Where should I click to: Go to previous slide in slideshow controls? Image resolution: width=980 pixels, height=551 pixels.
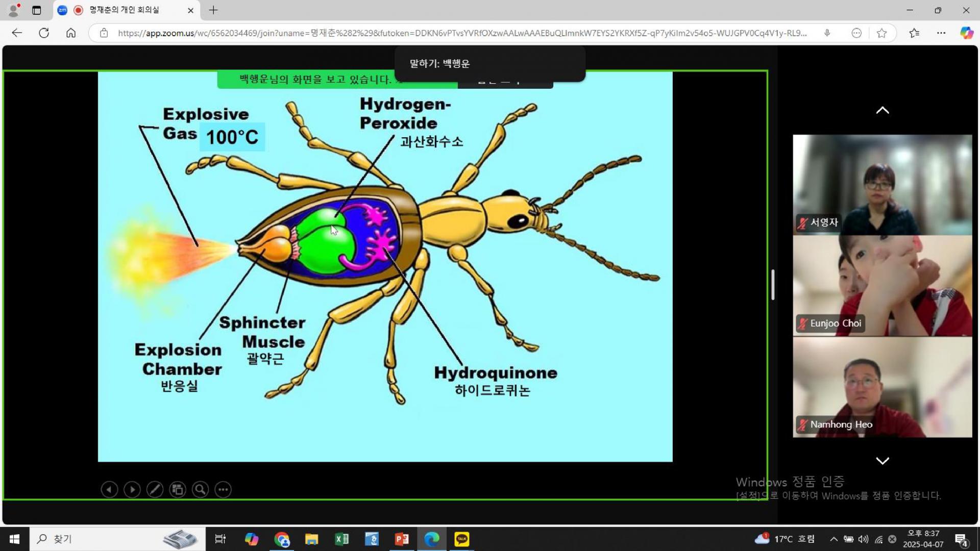click(x=109, y=490)
